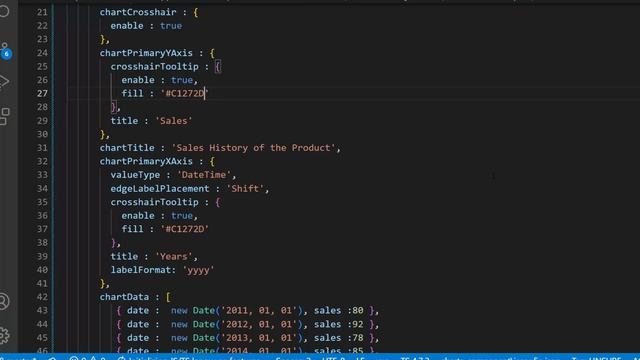
Task: Click the sales value 92
Action: [358, 324]
